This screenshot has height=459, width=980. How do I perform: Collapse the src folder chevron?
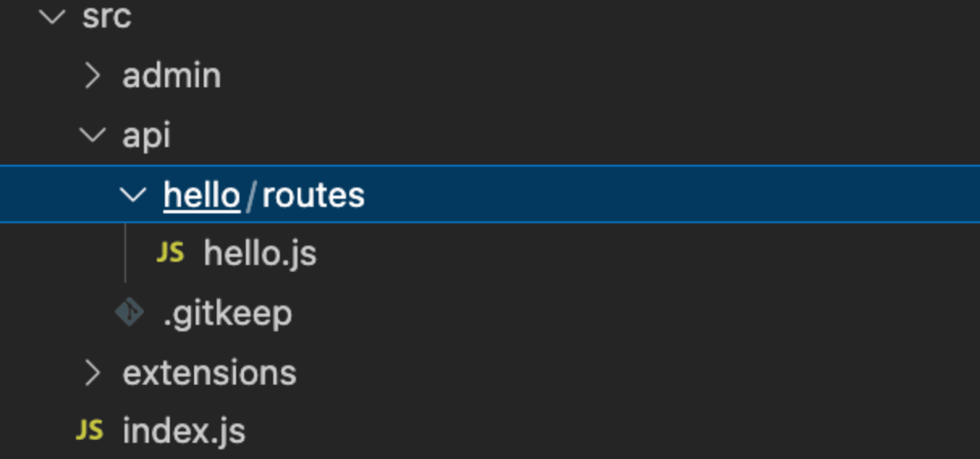coord(52,17)
